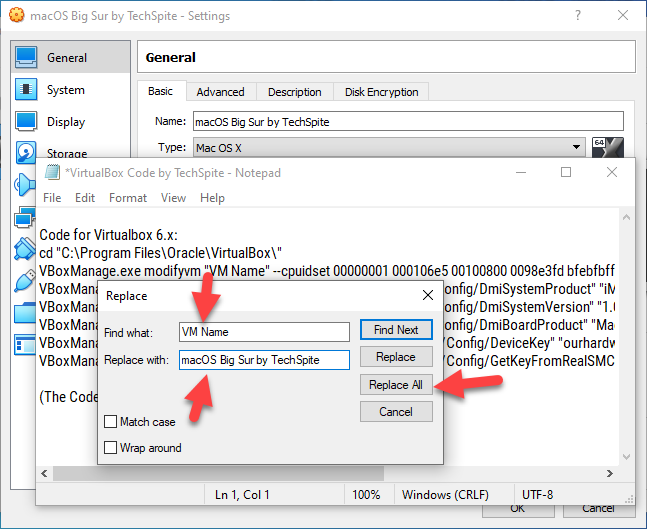Switch to the Advanced tab
The height and width of the screenshot is (529, 647).
click(x=220, y=92)
